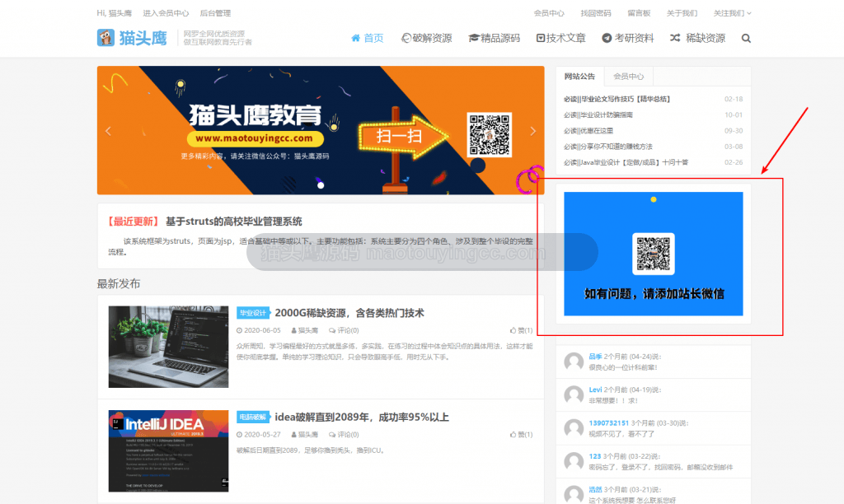Click avatar beside Levi comment
Image resolution: width=844 pixels, height=504 pixels.
click(574, 394)
